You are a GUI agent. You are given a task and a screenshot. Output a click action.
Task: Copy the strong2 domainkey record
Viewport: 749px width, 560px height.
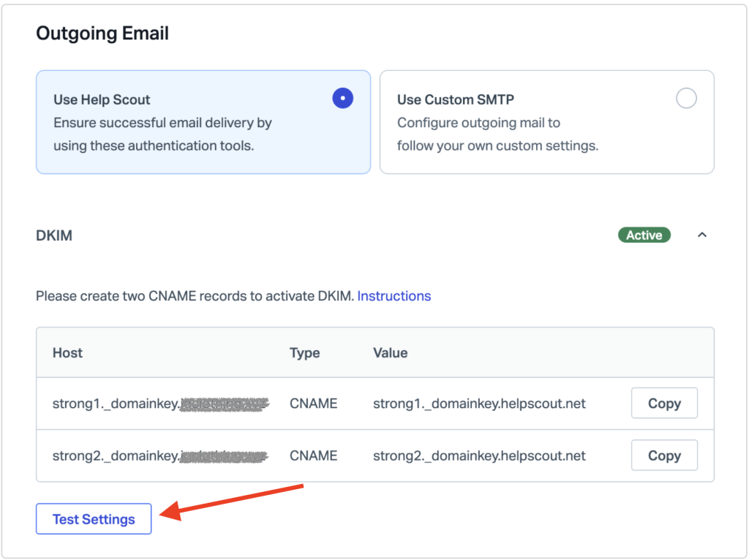[663, 455]
